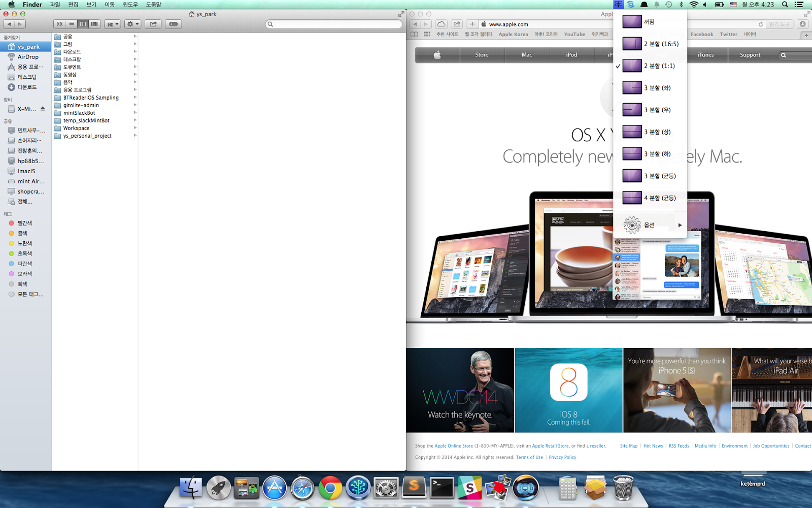Choose the 4 분할 (균등) layout
The image size is (812, 508).
[660, 198]
